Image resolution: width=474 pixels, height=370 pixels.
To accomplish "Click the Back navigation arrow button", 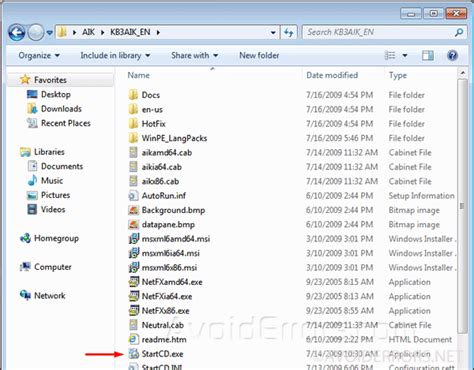I will pos(17,32).
